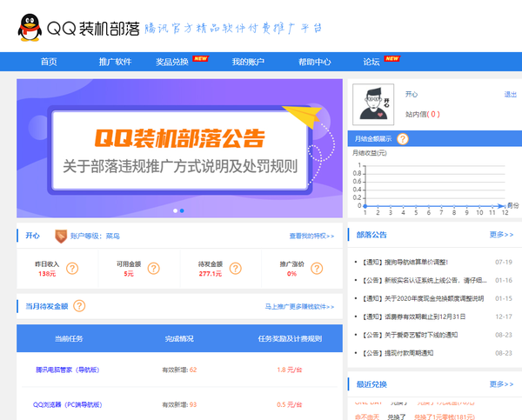The image size is (522, 420).
Task: Click 0.5 元/台 reward cell
Action: (x=290, y=404)
